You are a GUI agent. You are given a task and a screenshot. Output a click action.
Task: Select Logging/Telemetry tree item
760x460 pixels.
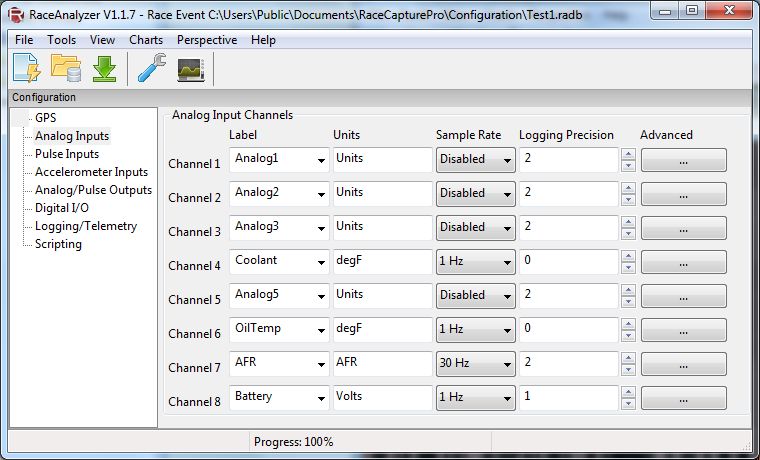[x=86, y=226]
